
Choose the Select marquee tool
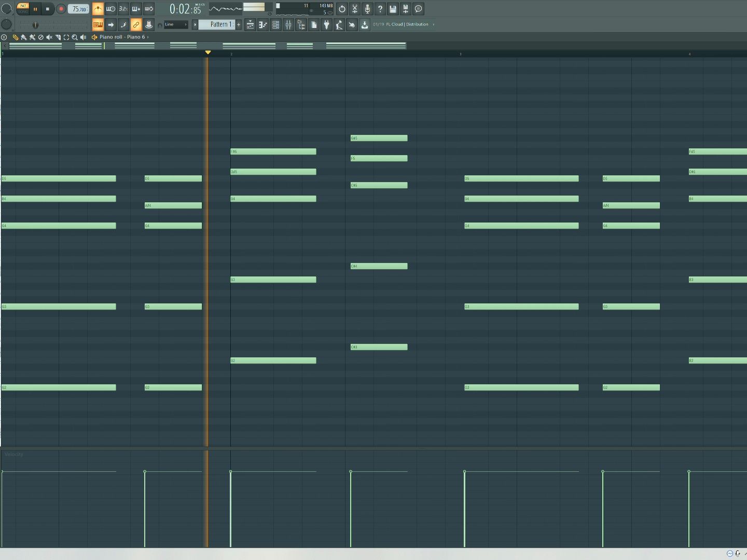click(x=66, y=37)
